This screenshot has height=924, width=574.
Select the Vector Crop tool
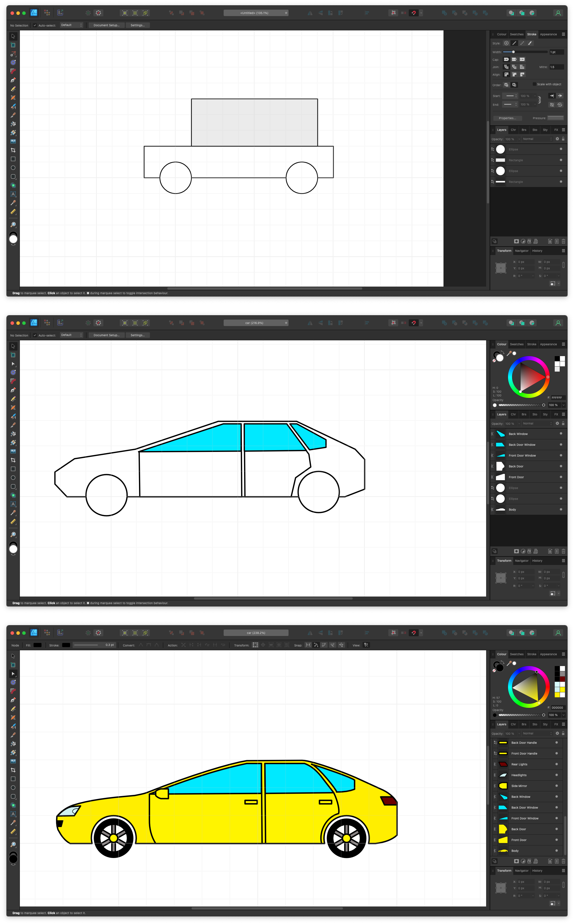pyautogui.click(x=13, y=150)
